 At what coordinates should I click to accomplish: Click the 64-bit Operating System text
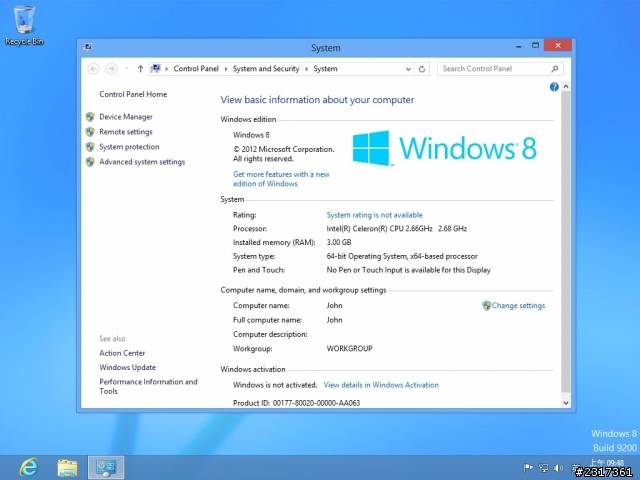pos(402,256)
